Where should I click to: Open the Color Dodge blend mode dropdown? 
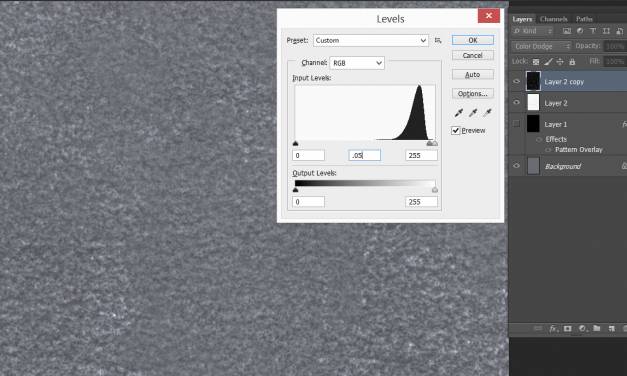pyautogui.click(x=541, y=46)
